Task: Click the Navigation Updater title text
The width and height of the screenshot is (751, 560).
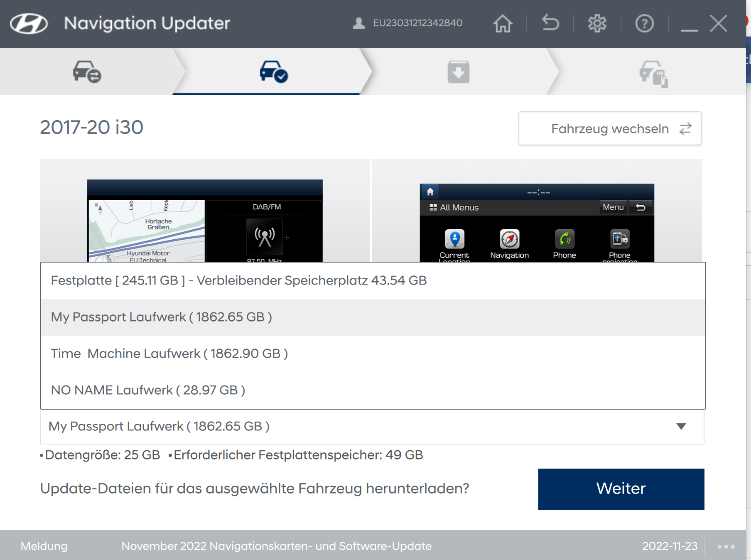Action: coord(147,23)
